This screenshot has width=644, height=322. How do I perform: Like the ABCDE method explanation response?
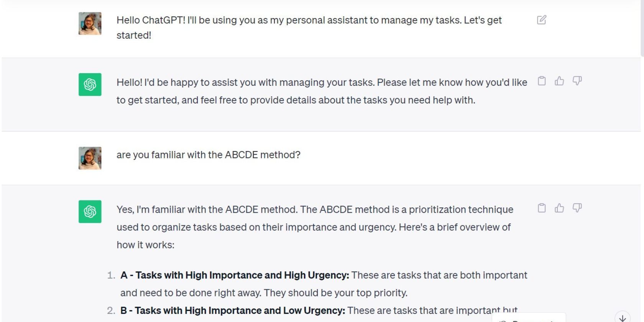click(x=559, y=208)
